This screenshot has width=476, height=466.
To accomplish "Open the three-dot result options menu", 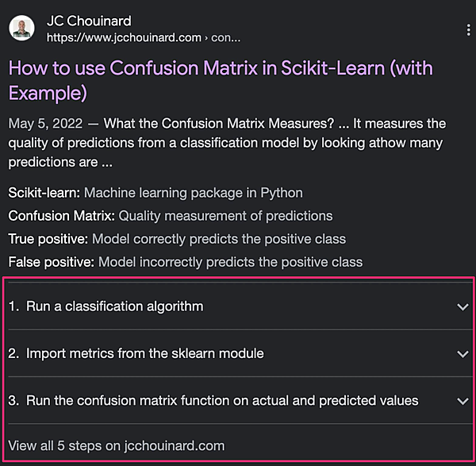I will (x=469, y=30).
